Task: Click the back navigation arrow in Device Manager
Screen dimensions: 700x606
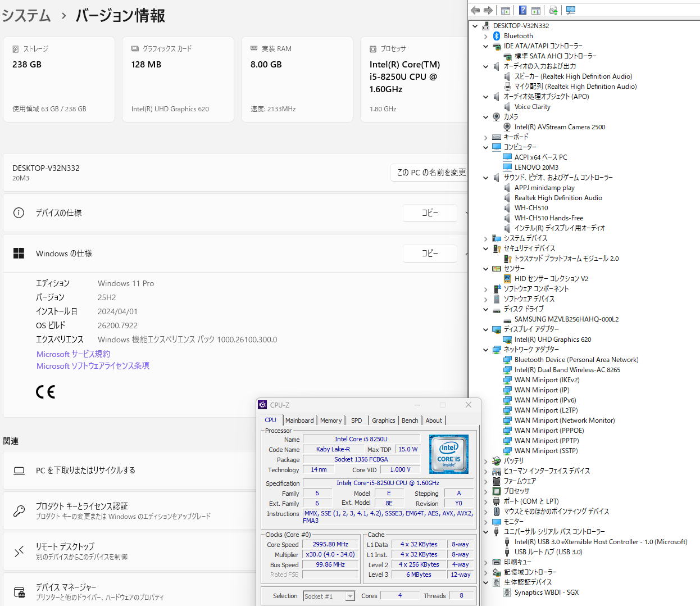Action: click(x=475, y=10)
